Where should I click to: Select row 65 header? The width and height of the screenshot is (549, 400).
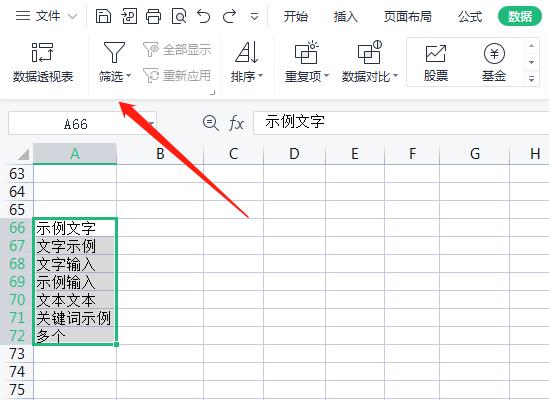(17, 210)
